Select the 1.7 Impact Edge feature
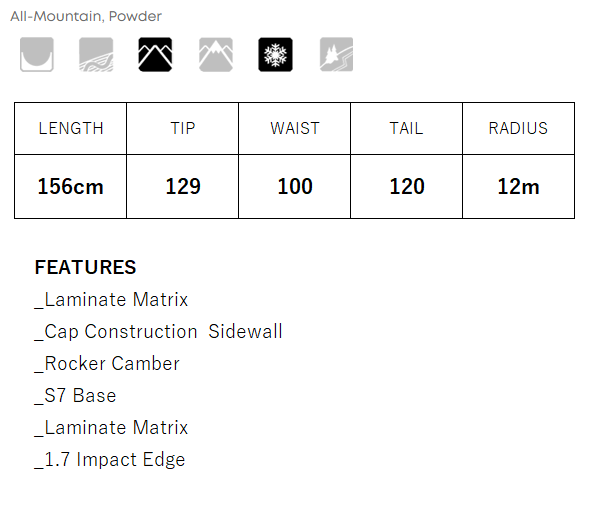Screen dimensions: 590x506 click(x=110, y=460)
